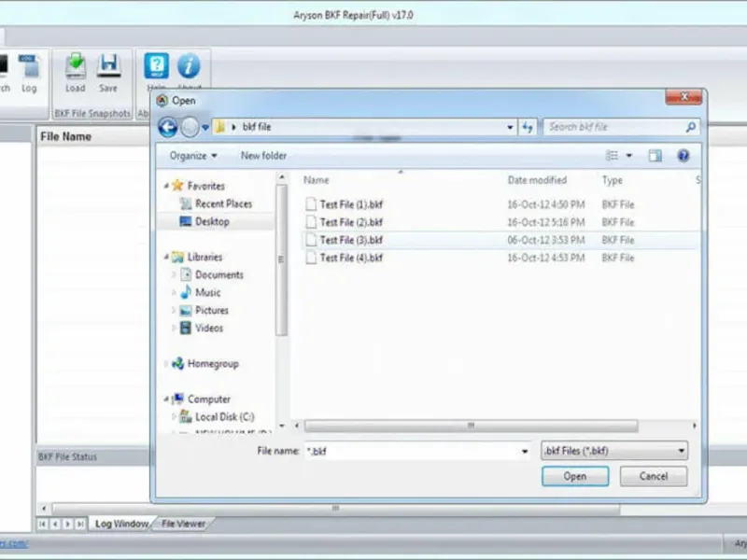
Task: Collapse the Libraries tree node
Action: pos(166,258)
